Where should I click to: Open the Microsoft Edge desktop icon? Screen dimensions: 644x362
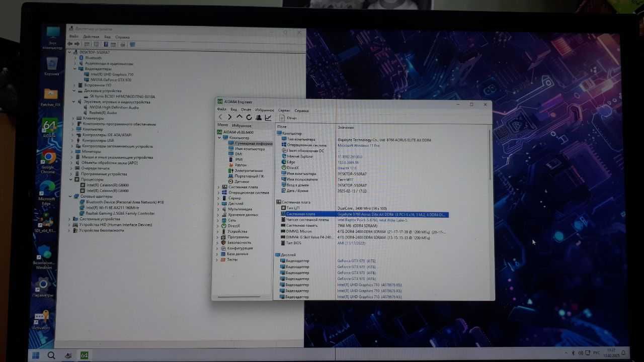(47, 193)
